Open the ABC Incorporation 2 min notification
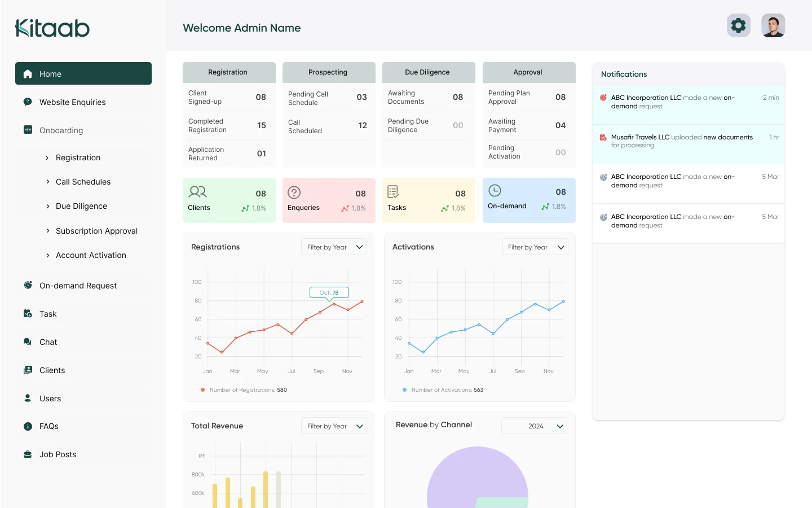The image size is (812, 508). pyautogui.click(x=689, y=104)
